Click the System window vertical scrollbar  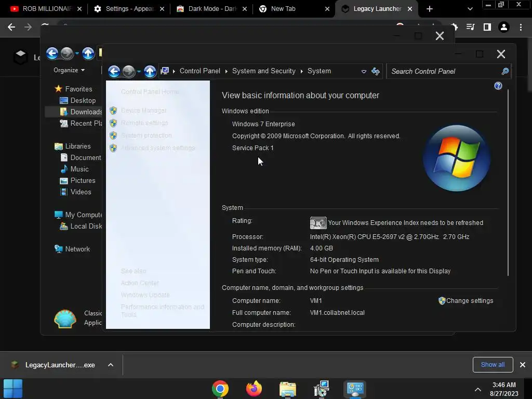(x=508, y=182)
